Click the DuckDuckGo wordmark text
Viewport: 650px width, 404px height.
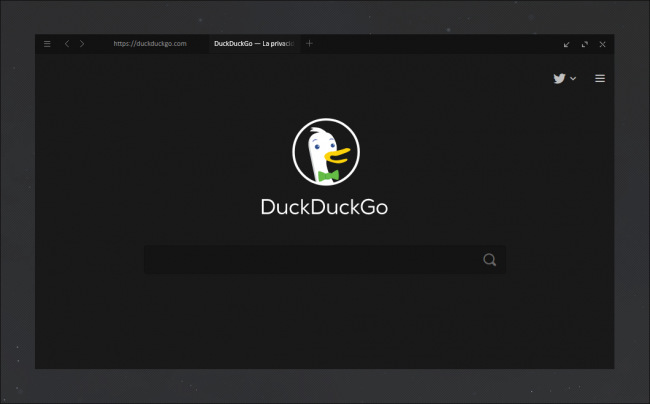324,207
